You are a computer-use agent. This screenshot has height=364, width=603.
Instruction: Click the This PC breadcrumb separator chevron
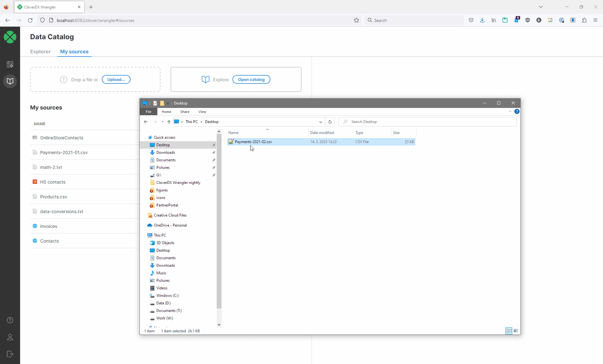point(201,122)
